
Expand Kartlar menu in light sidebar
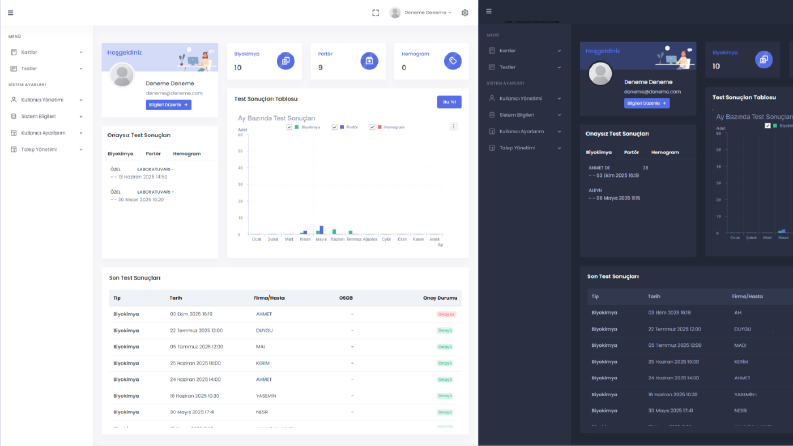81,52
